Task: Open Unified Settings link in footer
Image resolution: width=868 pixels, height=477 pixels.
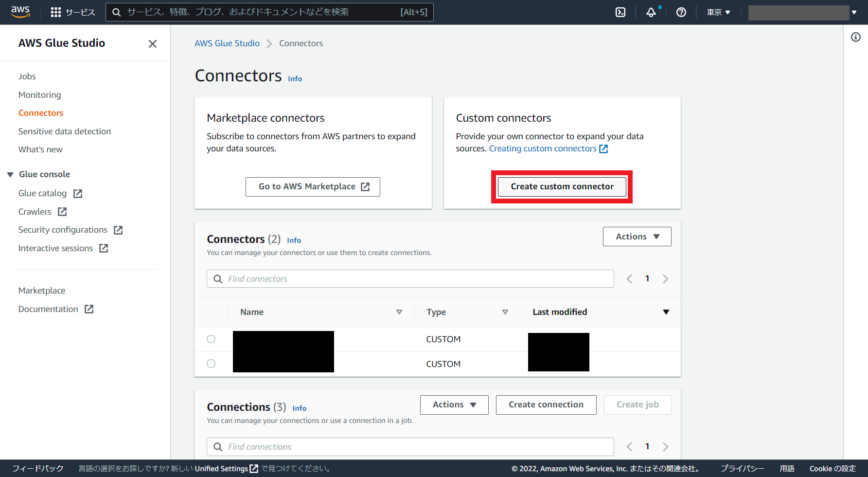Action: click(221, 469)
